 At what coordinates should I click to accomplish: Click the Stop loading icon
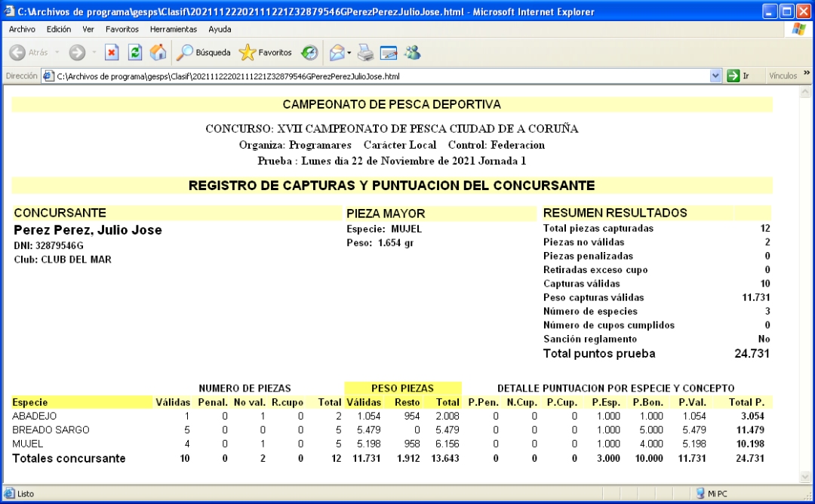tap(111, 53)
